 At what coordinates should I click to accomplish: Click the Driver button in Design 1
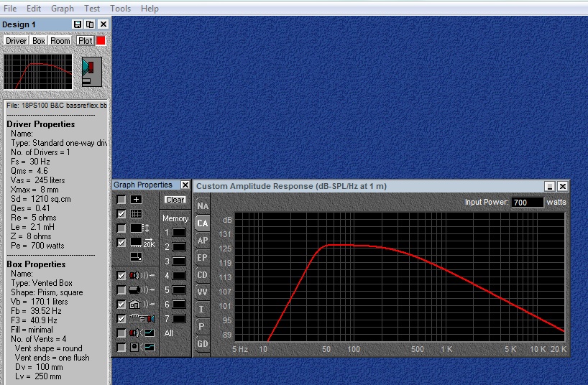(x=16, y=40)
